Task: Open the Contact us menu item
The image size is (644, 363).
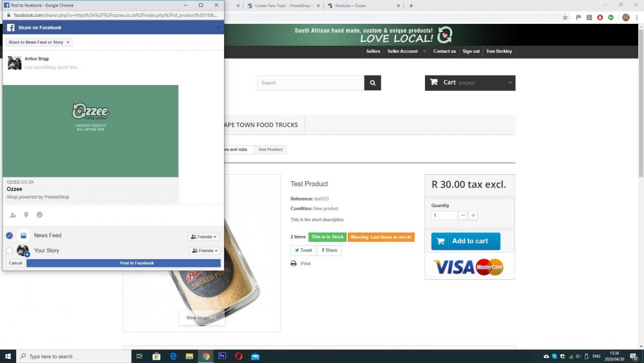Action: [444, 52]
